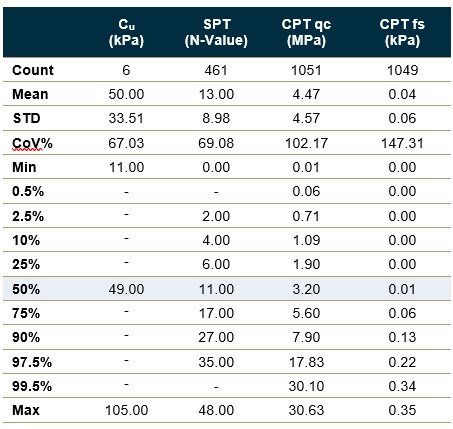Select the 25% row label
Screen dimensions: 453x429
(x=26, y=264)
